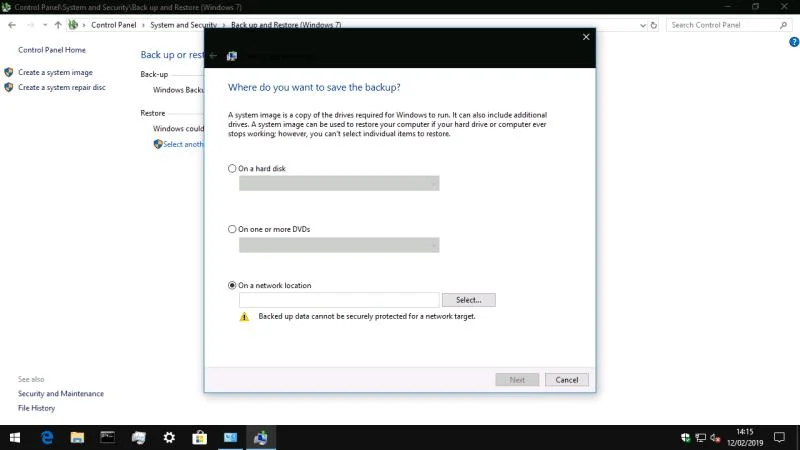Go up one level in Control Panel

(x=58, y=24)
